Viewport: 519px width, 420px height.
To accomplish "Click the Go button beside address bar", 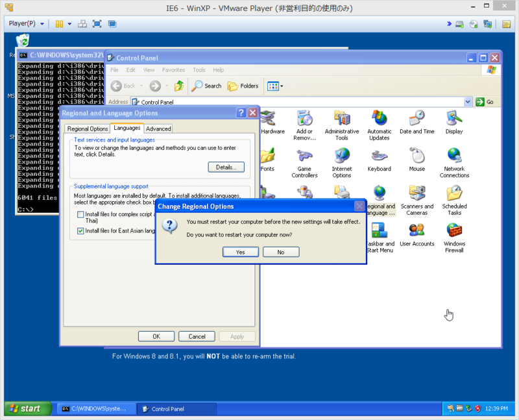I will [x=485, y=102].
